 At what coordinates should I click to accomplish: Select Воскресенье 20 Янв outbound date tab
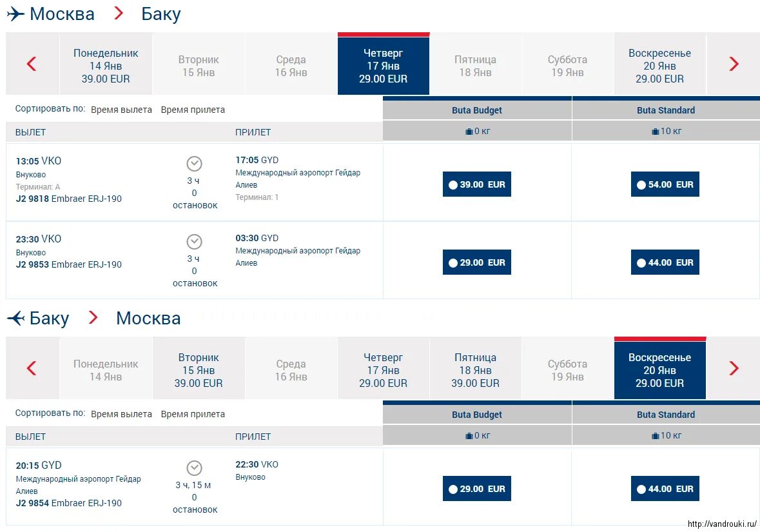(659, 66)
